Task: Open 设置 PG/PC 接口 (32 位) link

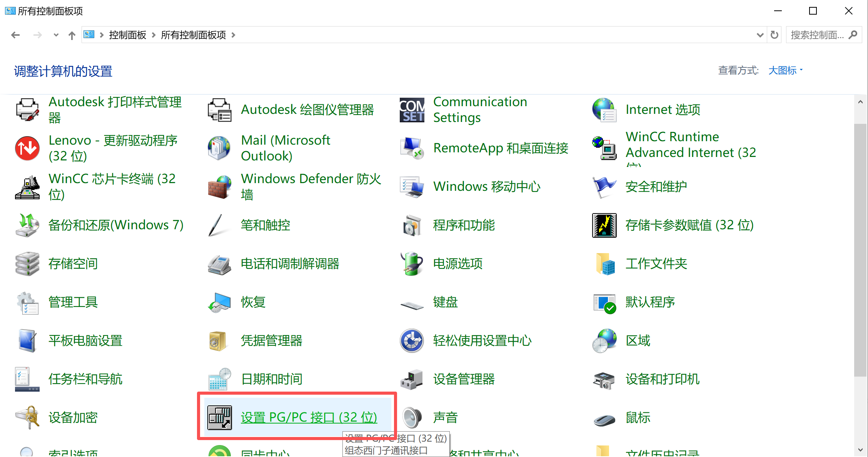Action: click(309, 417)
